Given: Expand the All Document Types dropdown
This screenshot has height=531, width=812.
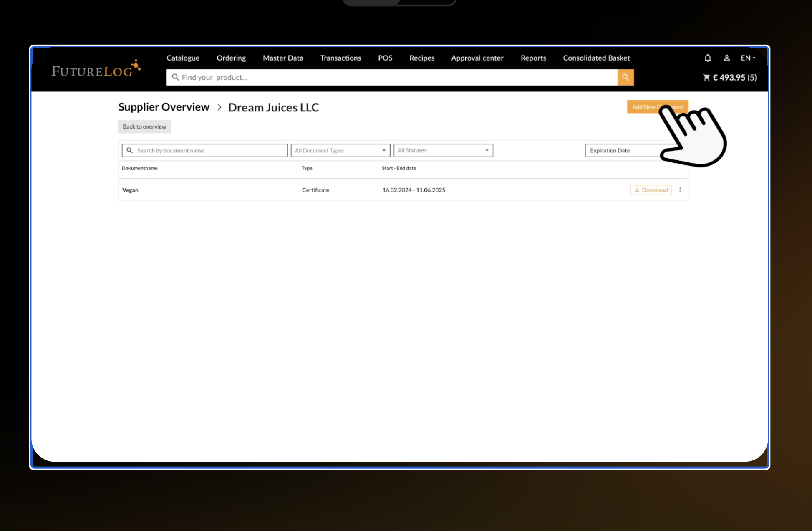Looking at the screenshot, I should 340,150.
